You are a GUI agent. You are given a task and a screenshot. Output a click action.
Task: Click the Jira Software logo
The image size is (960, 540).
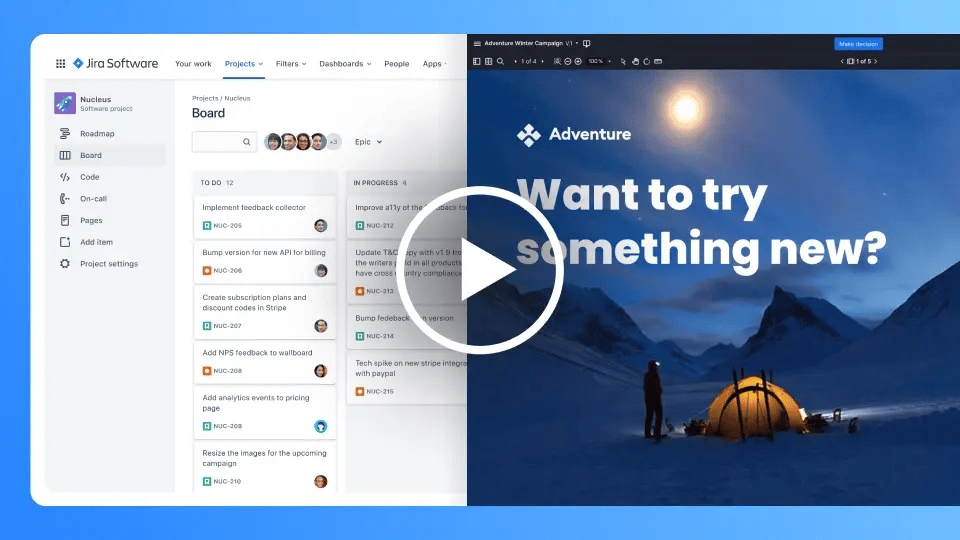(x=115, y=64)
